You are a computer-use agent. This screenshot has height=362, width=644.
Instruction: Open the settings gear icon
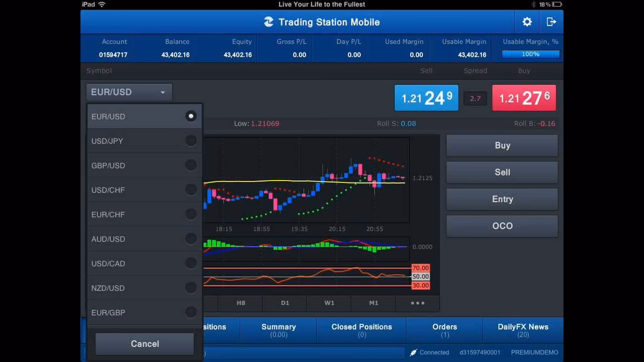(527, 22)
